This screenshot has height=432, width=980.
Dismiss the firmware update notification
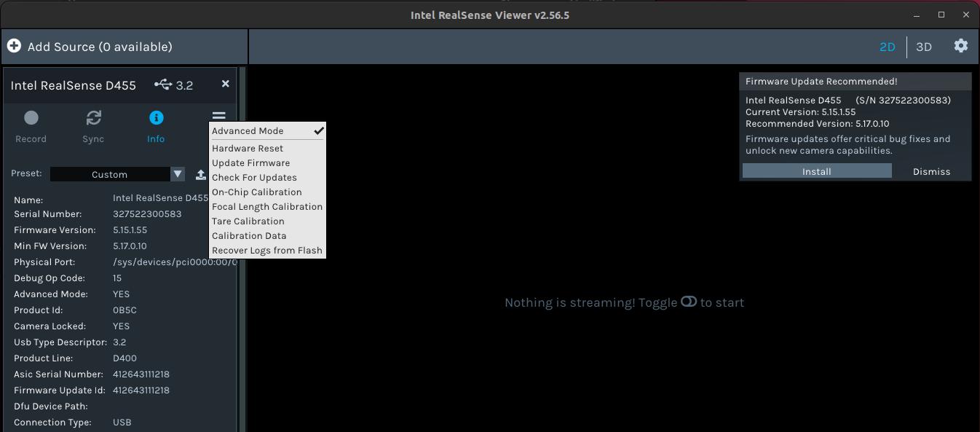[931, 171]
